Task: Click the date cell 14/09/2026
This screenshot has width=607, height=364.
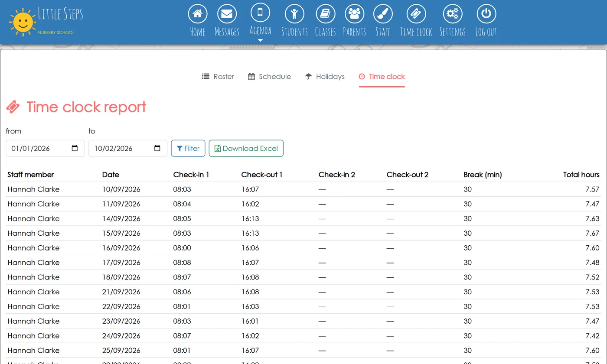Action: (121, 219)
